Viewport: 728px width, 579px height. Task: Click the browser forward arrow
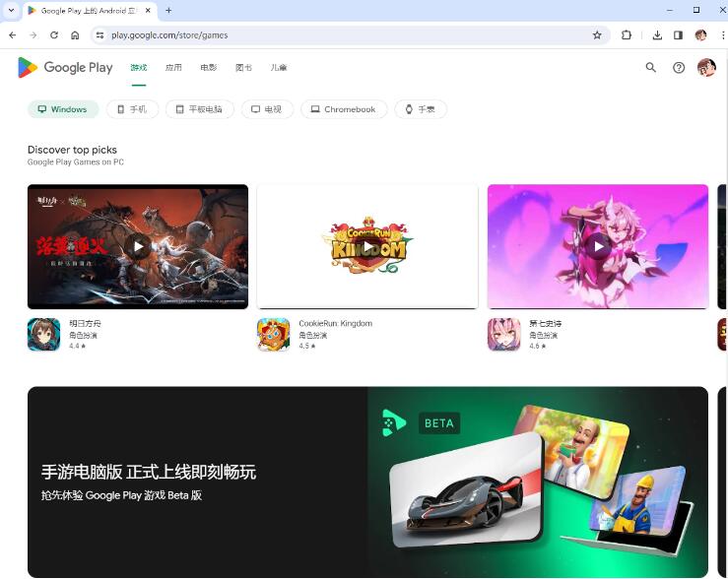[33, 35]
